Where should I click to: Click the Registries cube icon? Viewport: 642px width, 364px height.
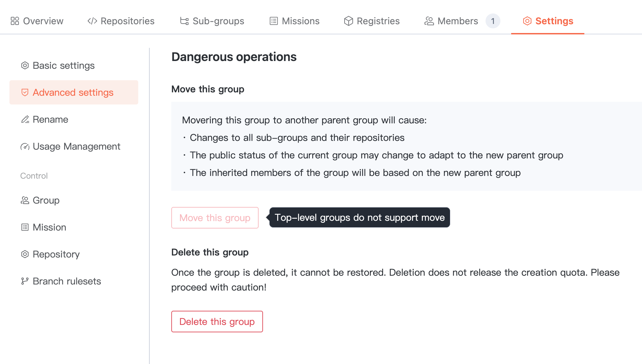tap(348, 21)
